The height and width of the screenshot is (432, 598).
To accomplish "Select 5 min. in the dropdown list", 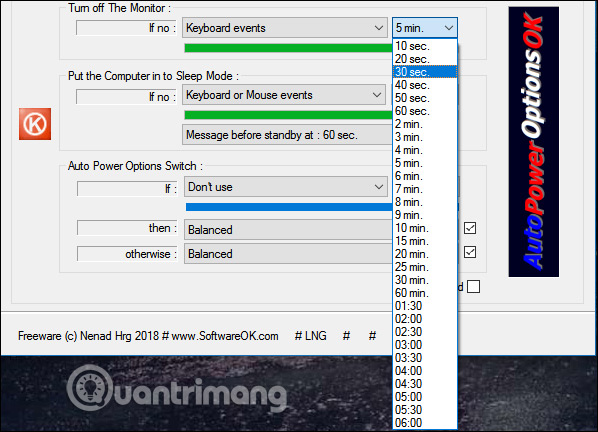I will (x=425, y=163).
